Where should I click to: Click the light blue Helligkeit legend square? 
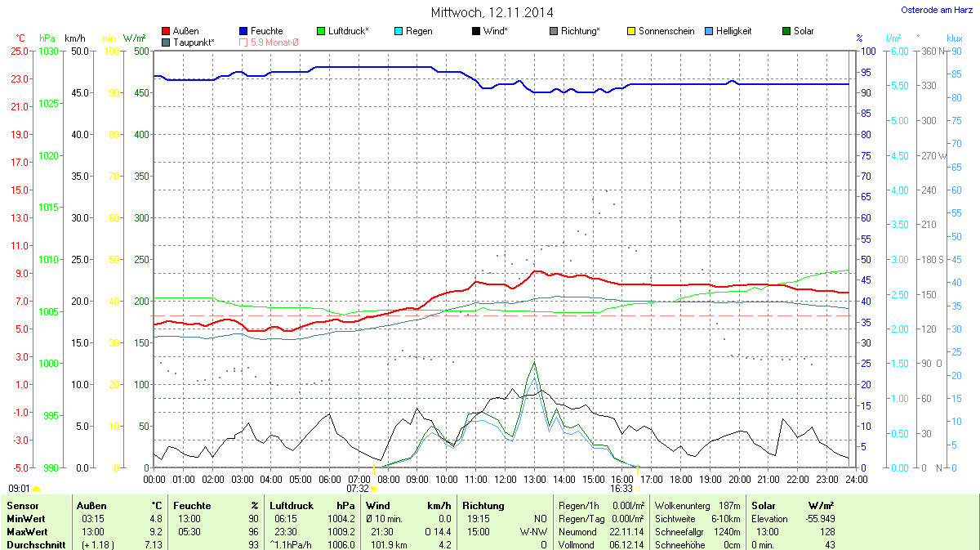pos(710,31)
